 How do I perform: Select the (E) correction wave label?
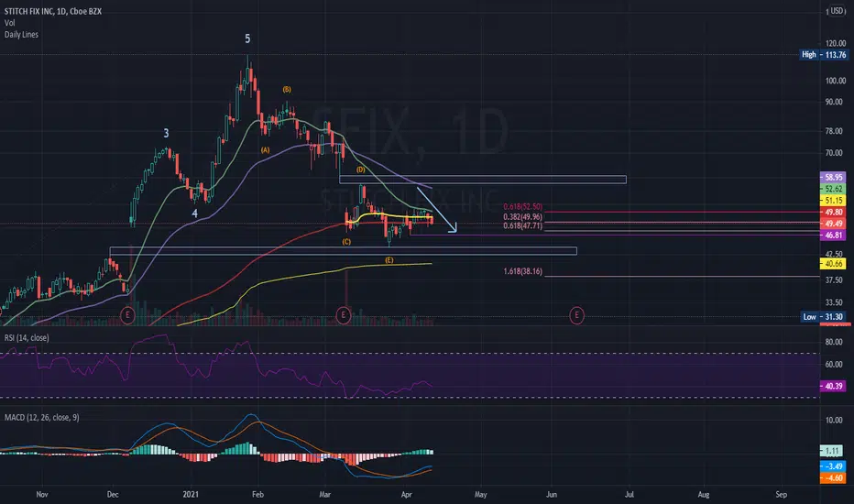[x=389, y=260]
